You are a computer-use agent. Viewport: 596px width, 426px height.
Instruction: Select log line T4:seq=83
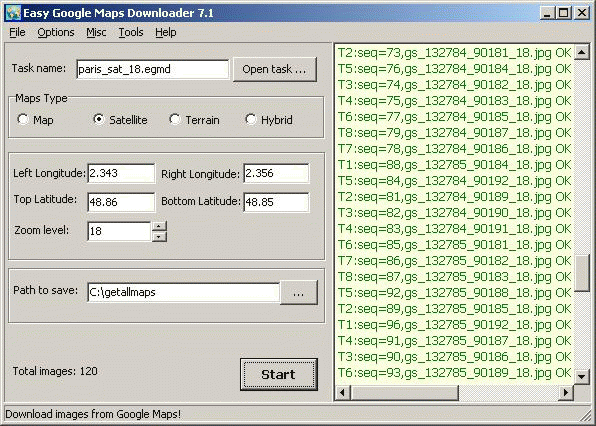coord(454,229)
